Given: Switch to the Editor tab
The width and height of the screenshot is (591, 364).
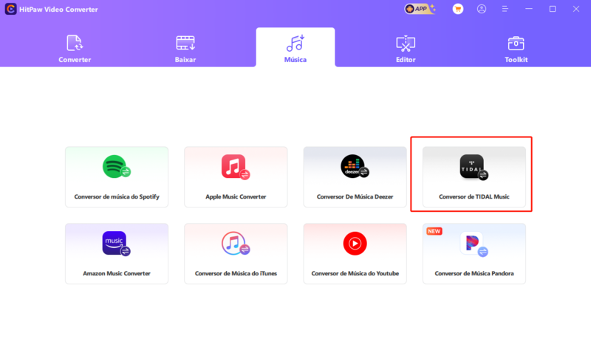Looking at the screenshot, I should pyautogui.click(x=406, y=49).
